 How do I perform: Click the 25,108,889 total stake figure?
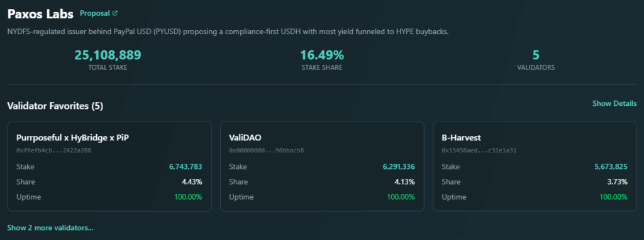(108, 55)
